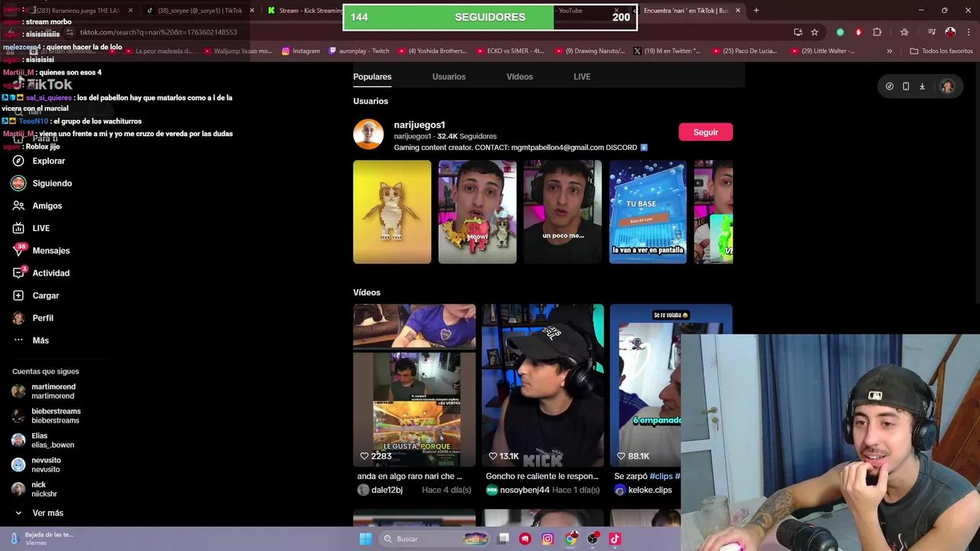Viewport: 980px width, 551px height.
Task: Click the coins icon in TikTok header
Action: pos(889,86)
